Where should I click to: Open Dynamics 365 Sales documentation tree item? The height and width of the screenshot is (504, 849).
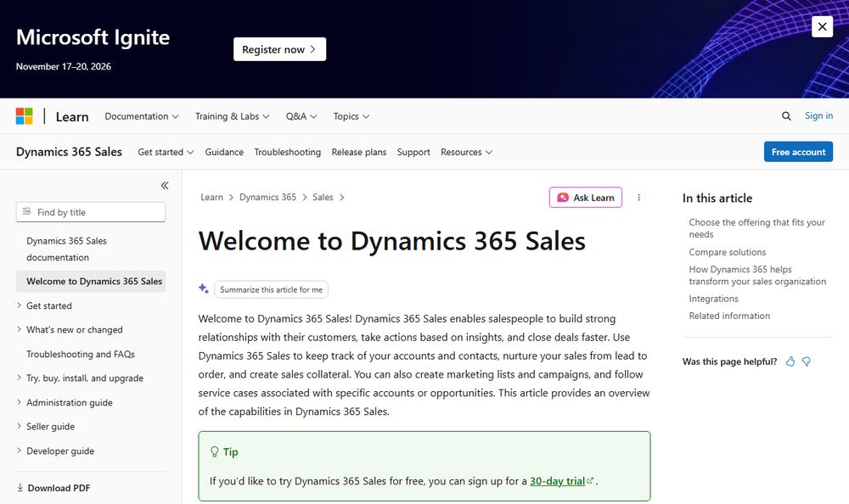[x=91, y=249]
